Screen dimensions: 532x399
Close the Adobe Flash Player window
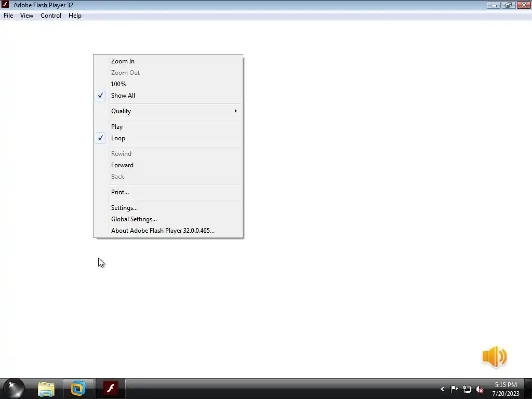click(x=524, y=5)
